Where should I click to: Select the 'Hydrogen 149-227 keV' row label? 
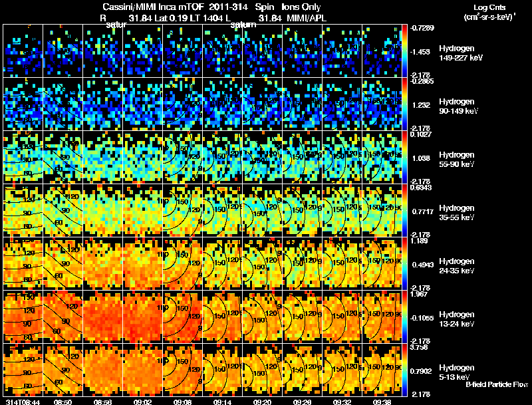tap(460, 53)
